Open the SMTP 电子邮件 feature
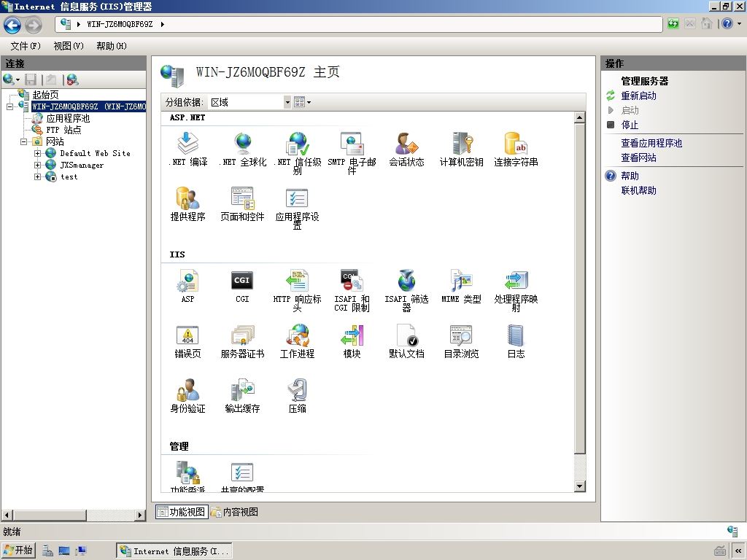The width and height of the screenshot is (747, 560). pyautogui.click(x=352, y=153)
